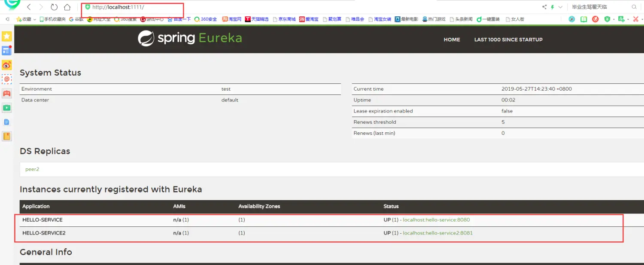The image size is (644, 265).
Task: Click the green translate extension icon
Action: pyautogui.click(x=621, y=19)
